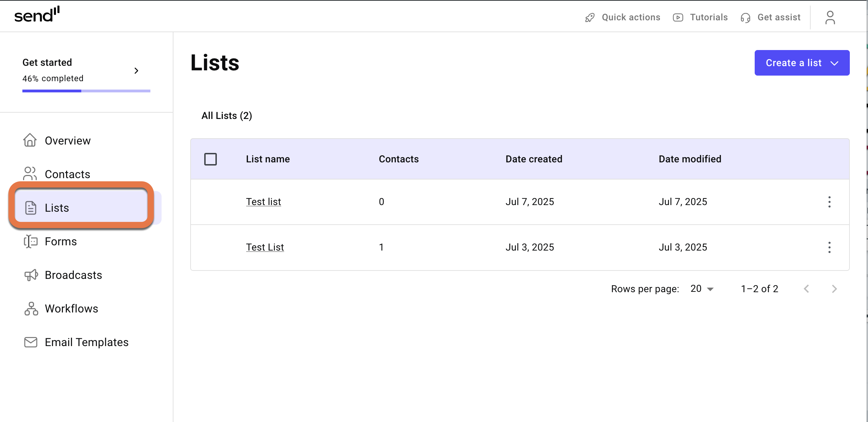The height and width of the screenshot is (422, 868).
Task: Click the Rows per page label
Action: tap(645, 289)
